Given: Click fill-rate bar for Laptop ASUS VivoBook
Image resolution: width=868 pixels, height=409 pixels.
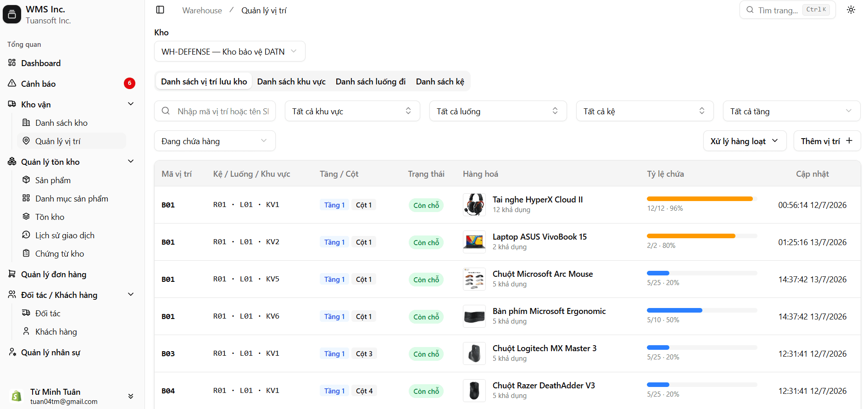Looking at the screenshot, I should coord(701,236).
